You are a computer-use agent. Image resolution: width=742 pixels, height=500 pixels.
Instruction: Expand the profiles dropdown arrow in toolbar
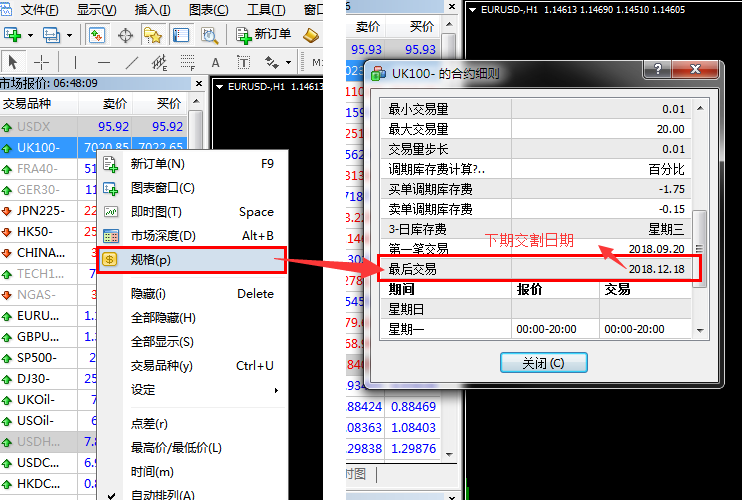[68, 35]
